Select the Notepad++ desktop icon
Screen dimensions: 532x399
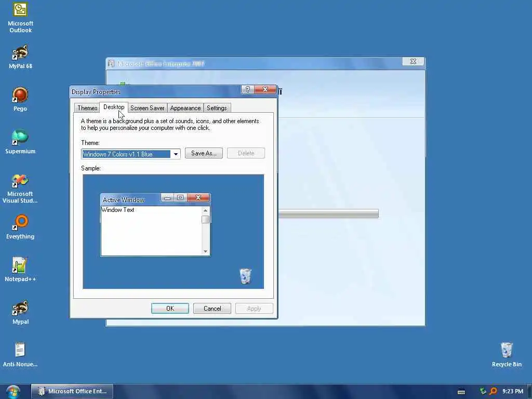click(x=20, y=270)
